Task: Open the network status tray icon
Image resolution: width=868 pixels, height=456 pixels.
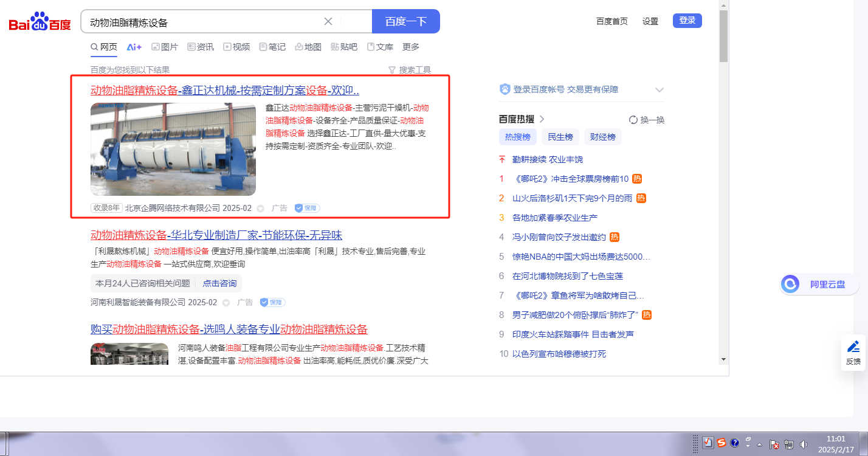Action: point(789,444)
